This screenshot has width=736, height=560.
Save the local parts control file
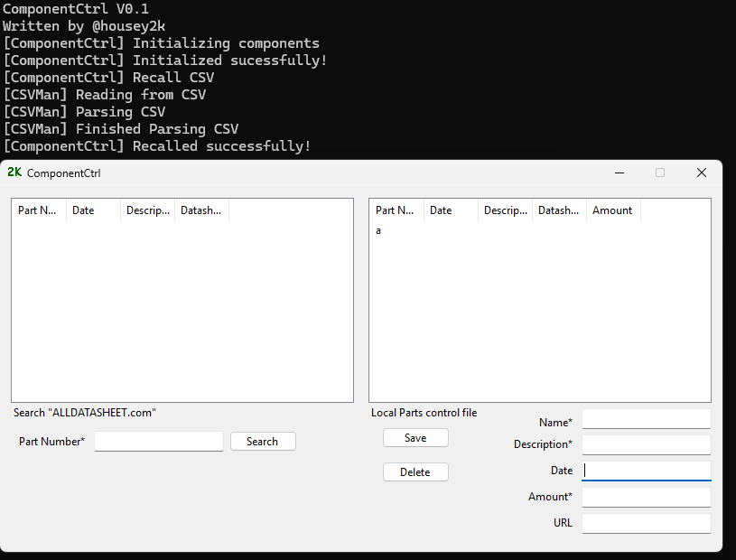pyautogui.click(x=415, y=438)
